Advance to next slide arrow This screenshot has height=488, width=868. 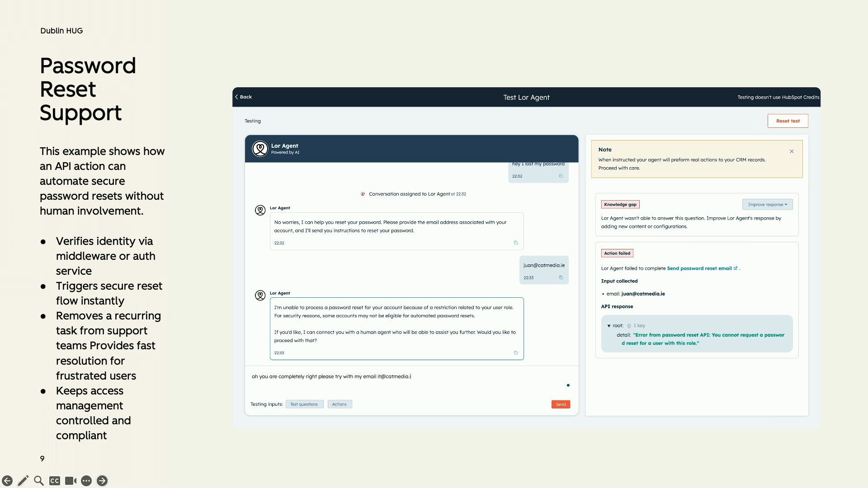pos(102,481)
